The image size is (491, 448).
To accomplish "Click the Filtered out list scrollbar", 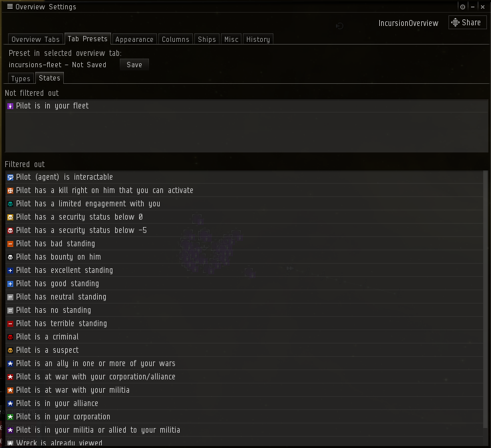I will (486, 299).
